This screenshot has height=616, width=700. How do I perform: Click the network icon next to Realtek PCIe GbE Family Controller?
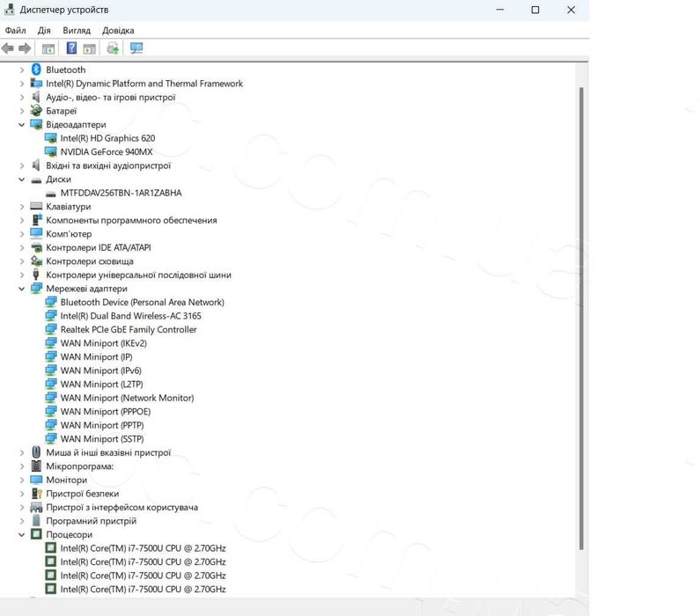click(x=51, y=329)
